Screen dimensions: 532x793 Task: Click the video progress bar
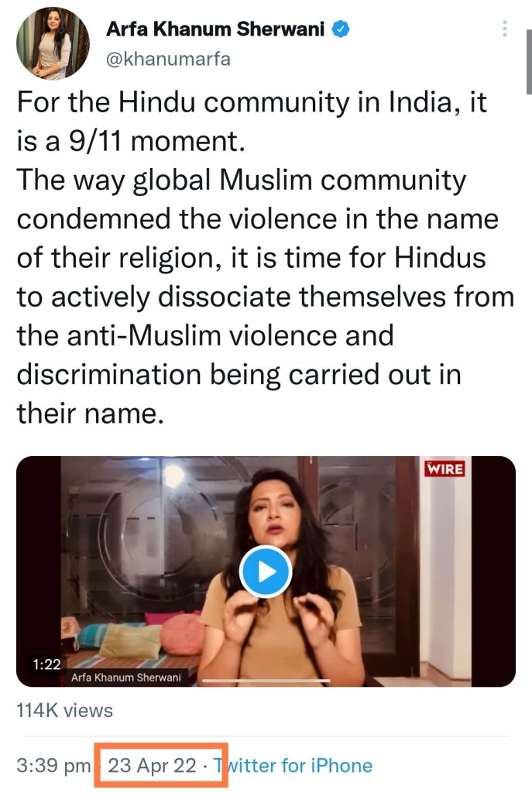coord(266,680)
